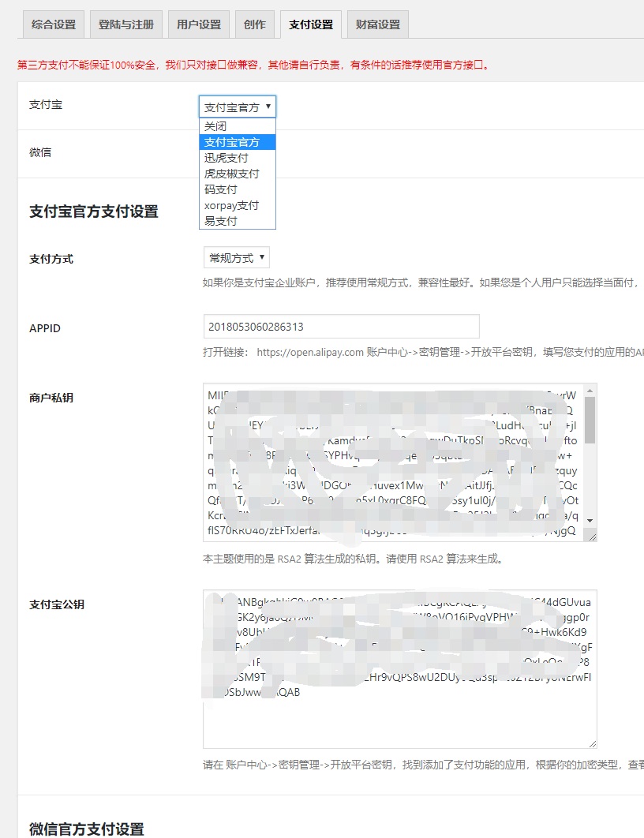Select 码支付 in the dropdown list
The image size is (644, 838).
[x=238, y=189]
